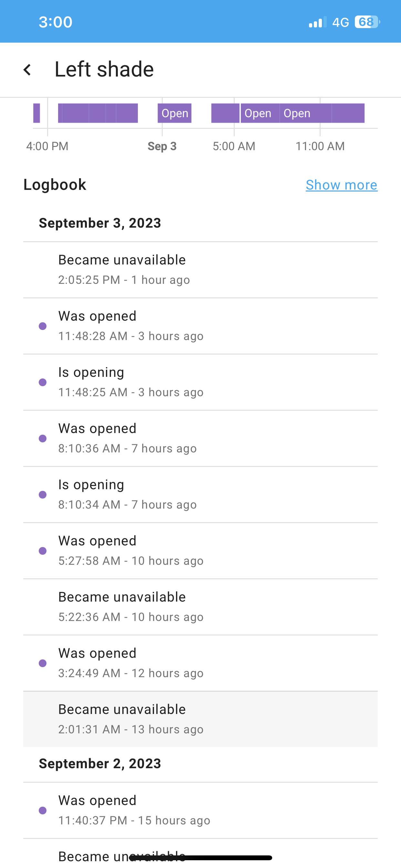Select the first Open segment in the timeline
This screenshot has width=401, height=868.
(174, 113)
